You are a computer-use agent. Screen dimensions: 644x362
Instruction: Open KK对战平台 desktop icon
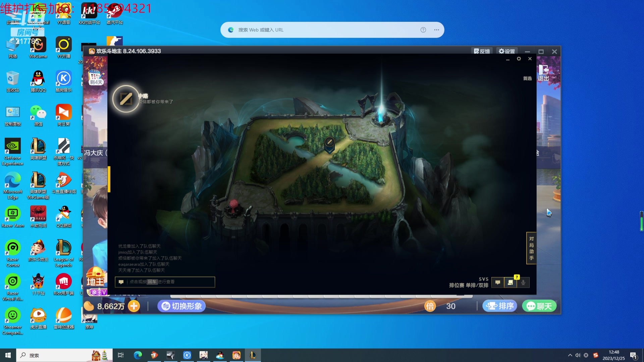pos(89,14)
